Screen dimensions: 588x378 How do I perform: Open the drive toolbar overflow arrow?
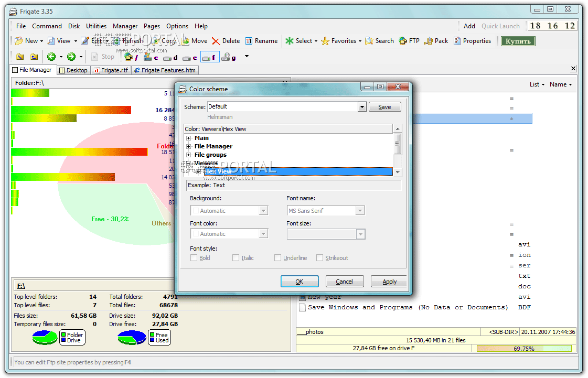point(247,57)
